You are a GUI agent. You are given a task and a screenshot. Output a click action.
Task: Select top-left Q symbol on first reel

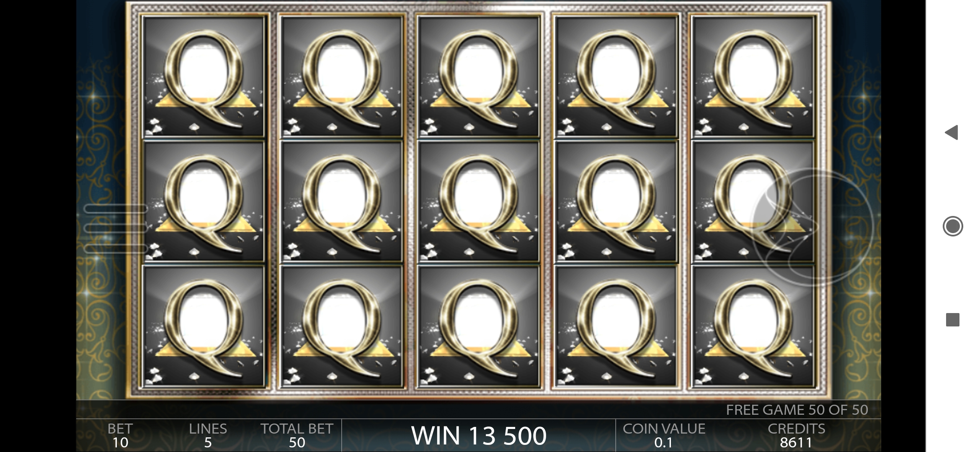coord(204,77)
